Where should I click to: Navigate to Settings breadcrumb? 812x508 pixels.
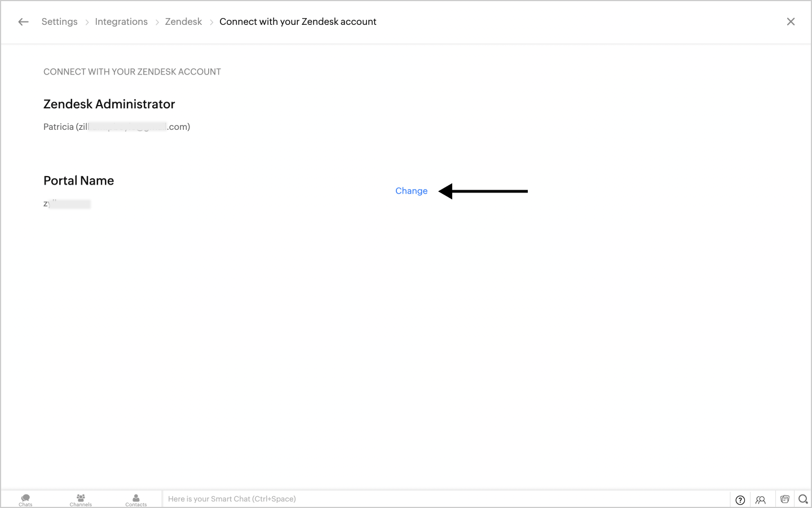pyautogui.click(x=59, y=21)
